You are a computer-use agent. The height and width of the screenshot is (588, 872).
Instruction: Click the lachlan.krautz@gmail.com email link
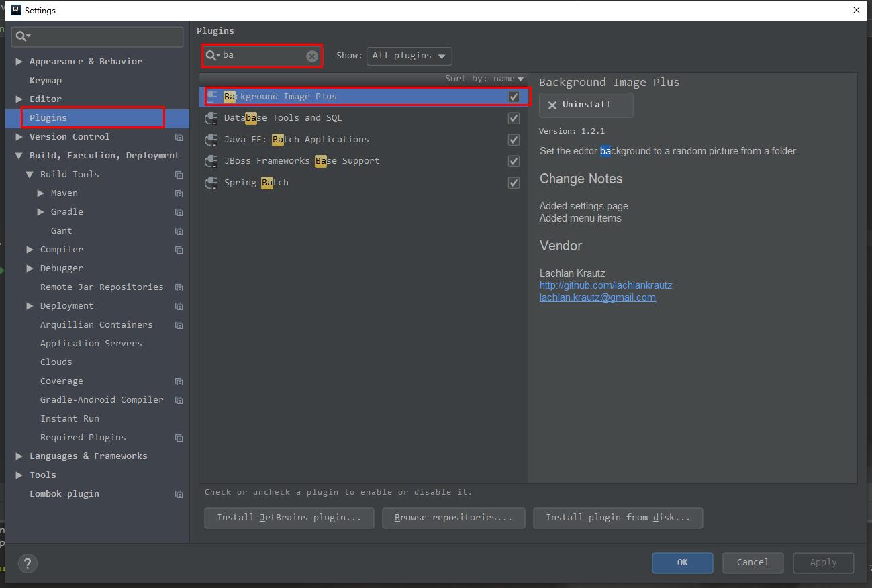[597, 297]
